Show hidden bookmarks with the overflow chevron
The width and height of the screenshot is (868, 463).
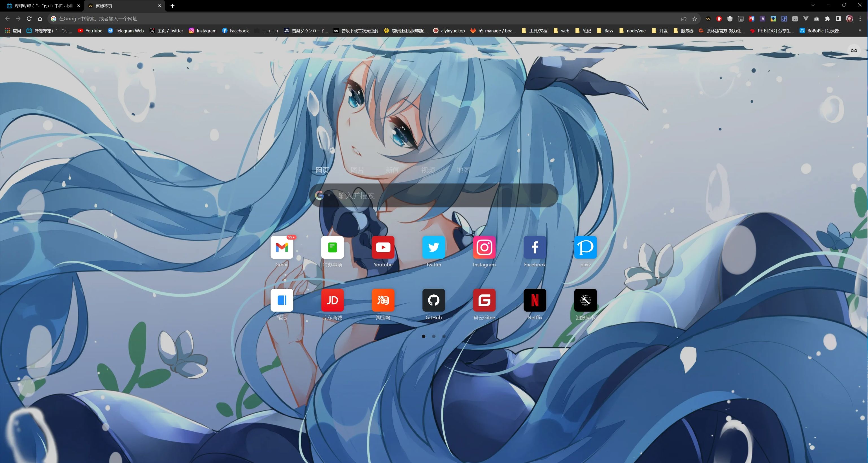(860, 30)
